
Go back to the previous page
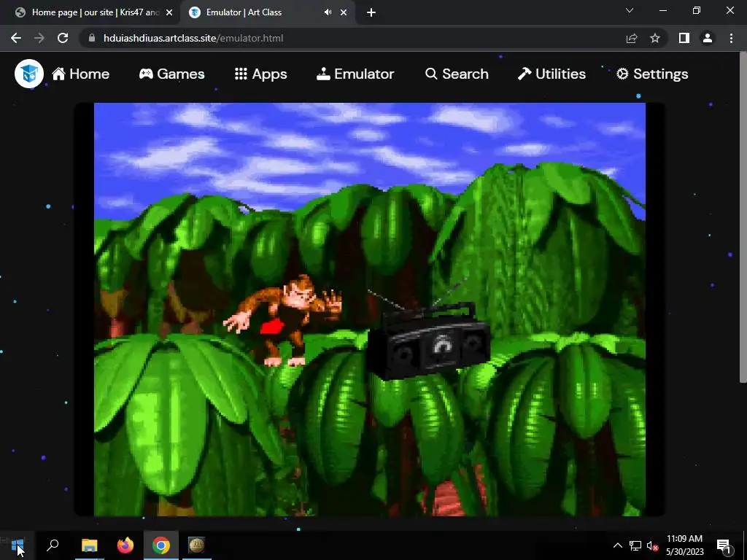click(16, 38)
